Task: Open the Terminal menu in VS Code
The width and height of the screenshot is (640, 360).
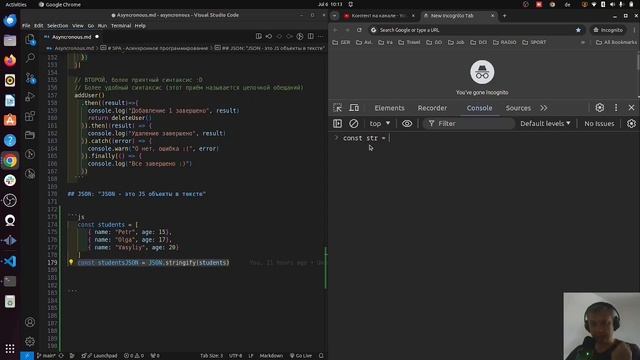Action: click(121, 25)
